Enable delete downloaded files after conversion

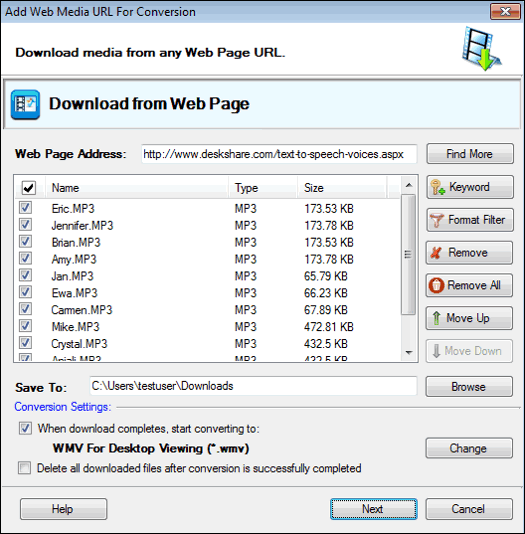pyautogui.click(x=25, y=468)
